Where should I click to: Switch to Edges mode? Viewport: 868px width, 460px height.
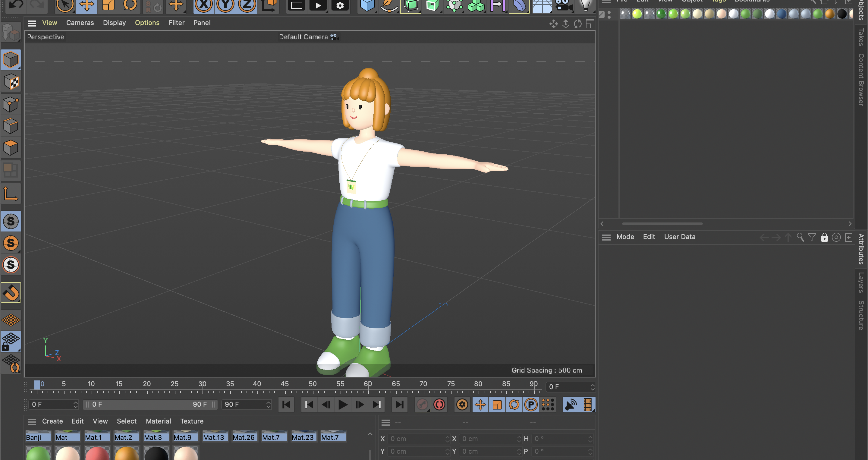point(11,126)
